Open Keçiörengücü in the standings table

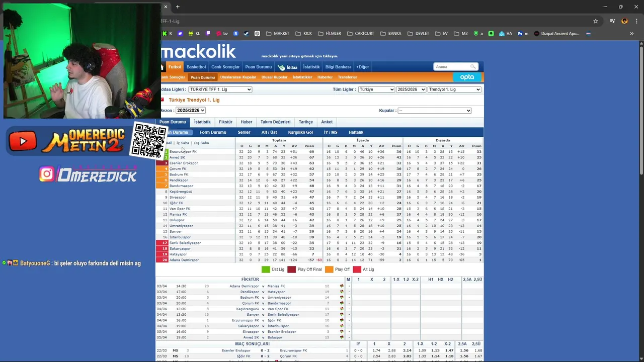pyautogui.click(x=181, y=192)
